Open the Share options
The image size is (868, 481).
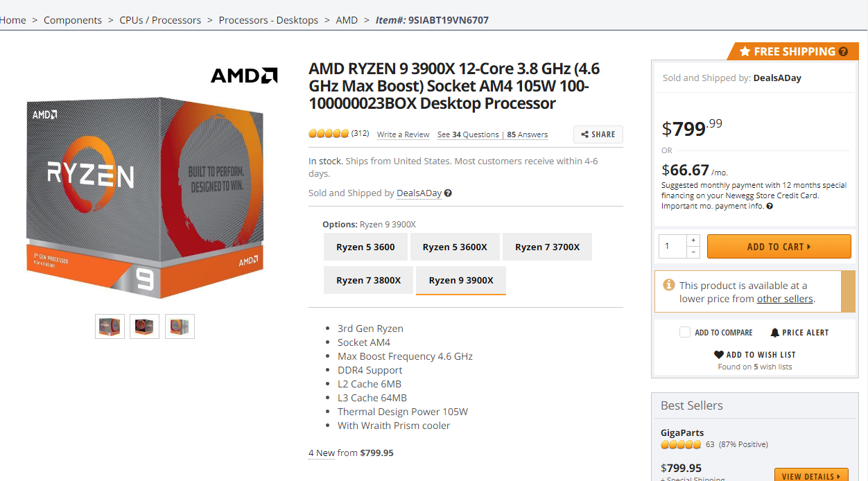(598, 134)
